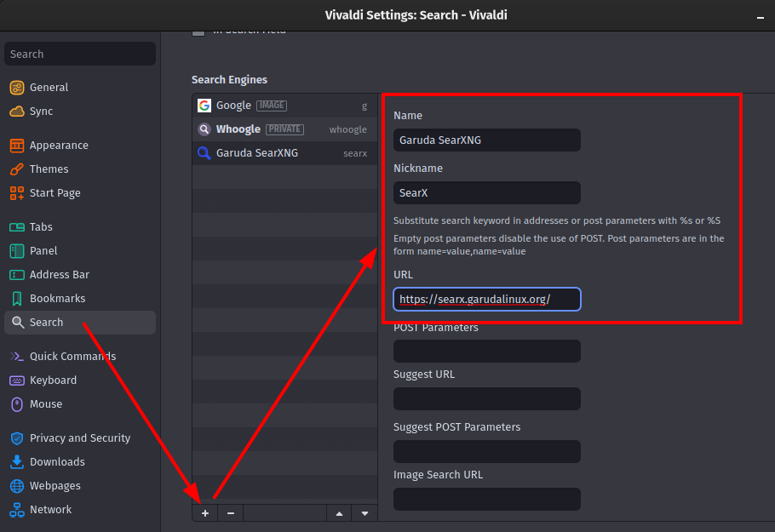Select the Mouse settings icon
This screenshot has height=532, width=775.
pyautogui.click(x=17, y=404)
